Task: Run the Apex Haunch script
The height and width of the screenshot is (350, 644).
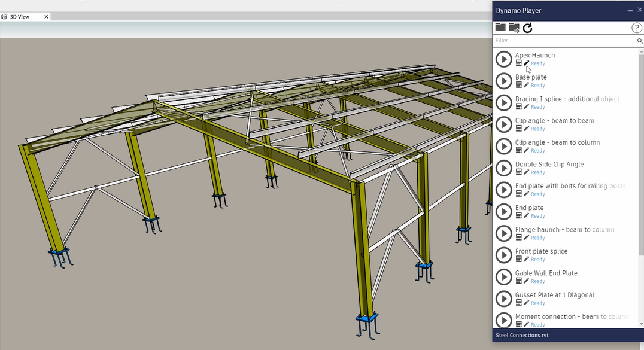Action: tap(504, 59)
